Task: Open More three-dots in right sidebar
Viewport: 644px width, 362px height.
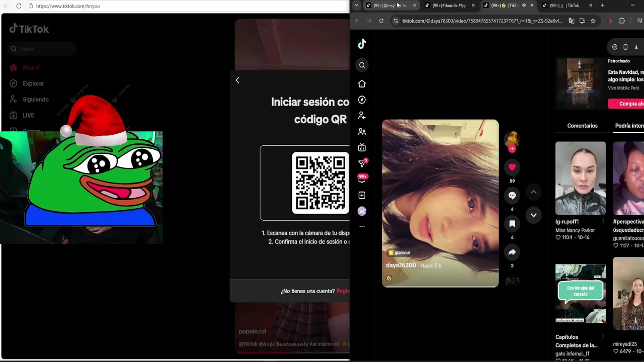Action: tap(362, 227)
